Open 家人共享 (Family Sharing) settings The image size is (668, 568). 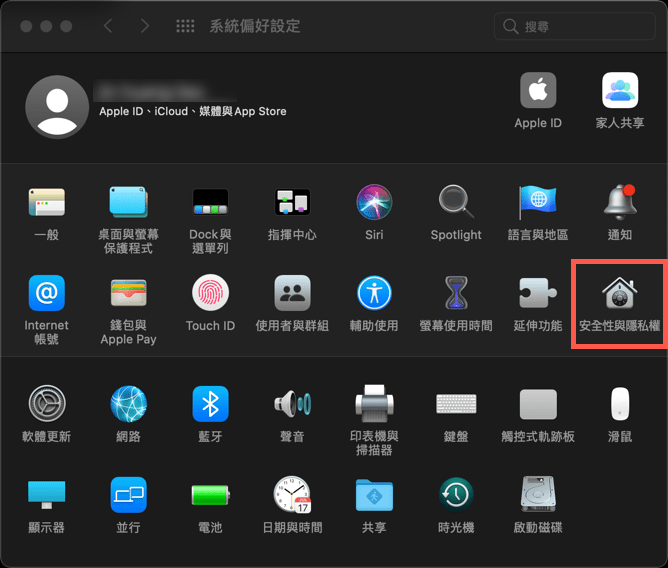[x=620, y=90]
